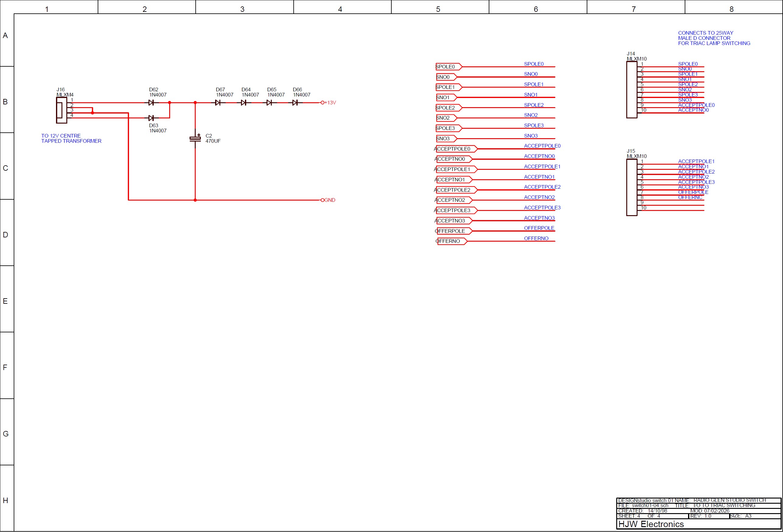Click the GND output terminal
Image resolution: width=783 pixels, height=532 pixels.
click(323, 200)
